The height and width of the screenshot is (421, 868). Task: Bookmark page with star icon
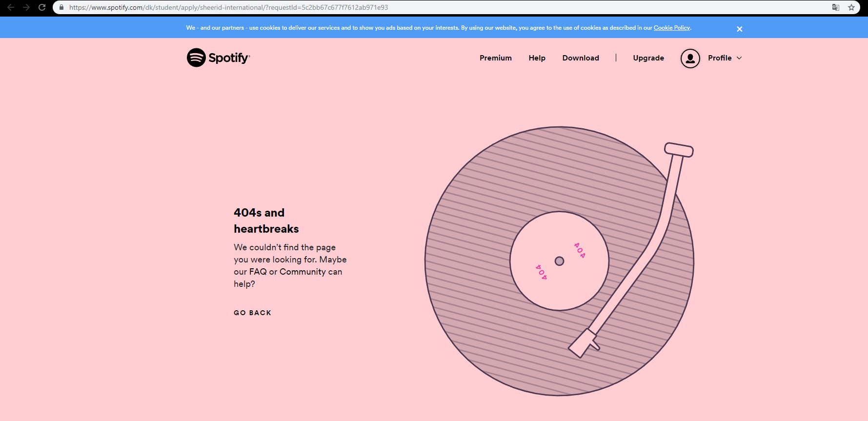pos(851,7)
